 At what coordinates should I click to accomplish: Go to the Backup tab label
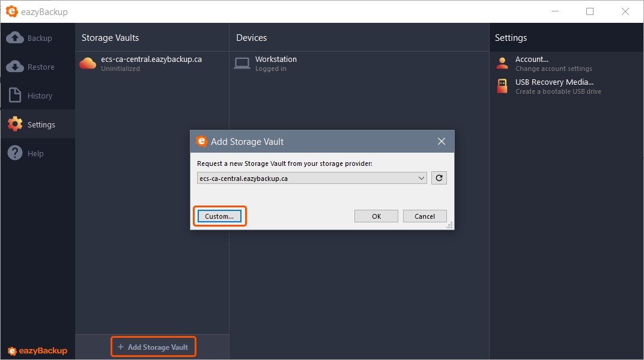click(x=40, y=38)
